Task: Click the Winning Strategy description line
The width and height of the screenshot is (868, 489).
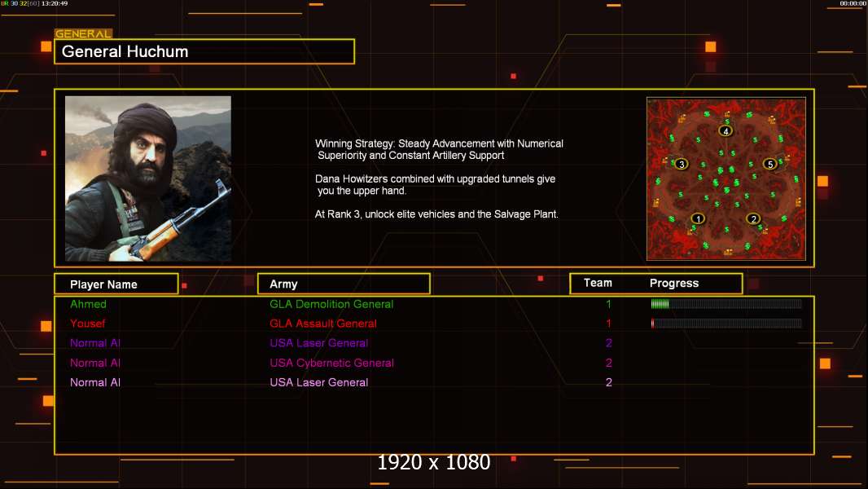Action: point(439,149)
